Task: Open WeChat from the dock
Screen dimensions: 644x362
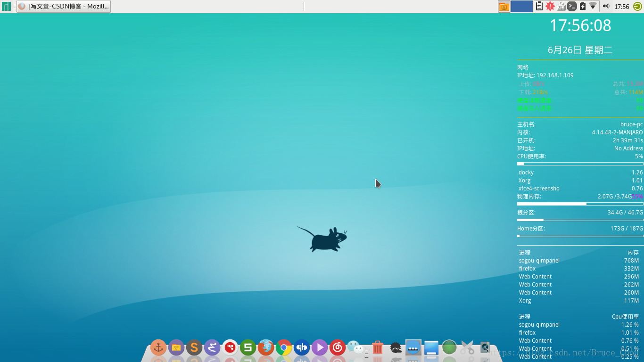Action: click(356, 348)
